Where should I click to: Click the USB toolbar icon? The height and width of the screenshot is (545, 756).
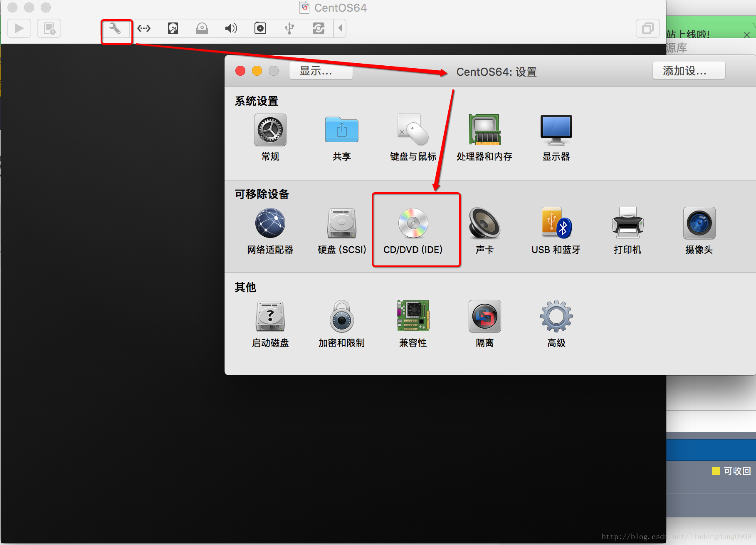pyautogui.click(x=289, y=28)
